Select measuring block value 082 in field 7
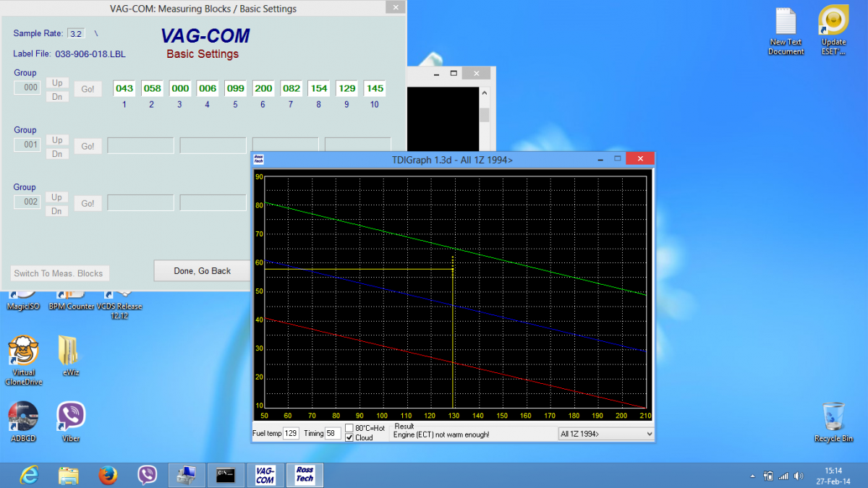This screenshot has height=488, width=868. [292, 88]
